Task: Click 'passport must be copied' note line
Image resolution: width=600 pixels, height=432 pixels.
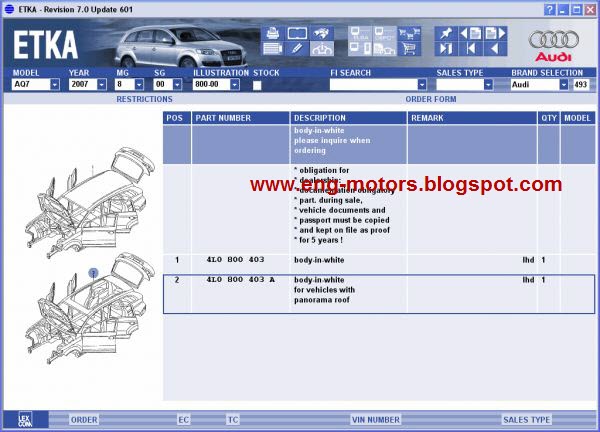Action: coord(342,220)
